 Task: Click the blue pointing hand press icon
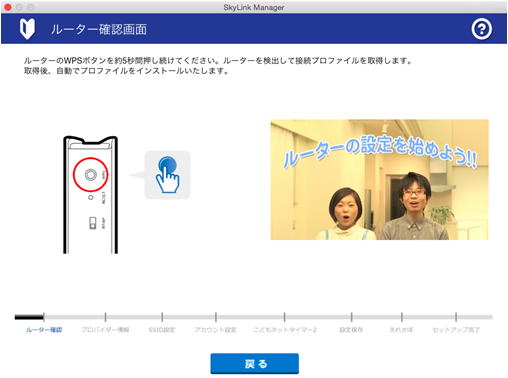167,175
